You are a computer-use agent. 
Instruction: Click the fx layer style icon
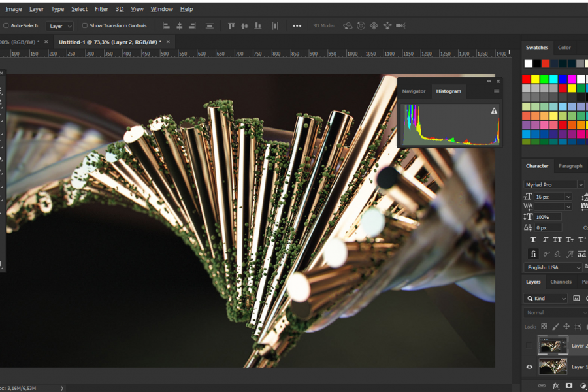click(555, 385)
